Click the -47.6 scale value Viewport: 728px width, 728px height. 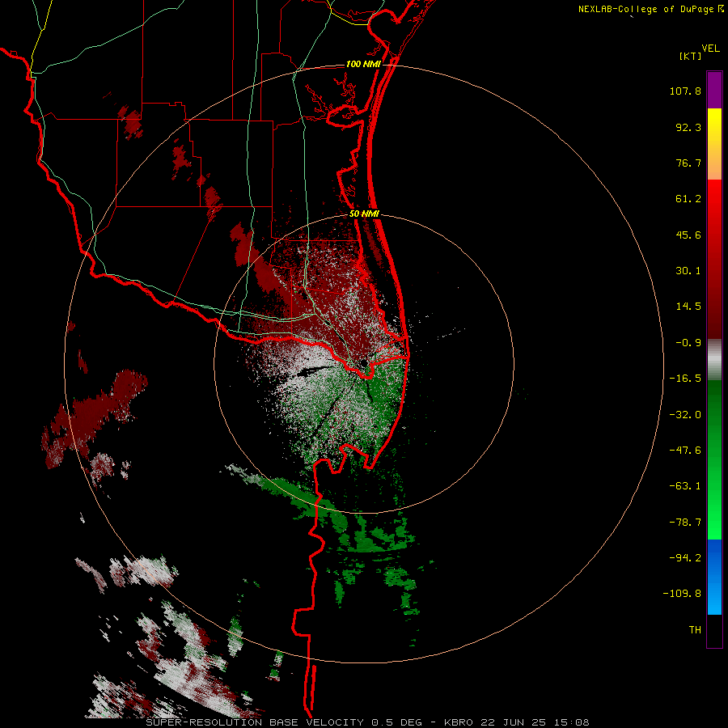pos(685,451)
